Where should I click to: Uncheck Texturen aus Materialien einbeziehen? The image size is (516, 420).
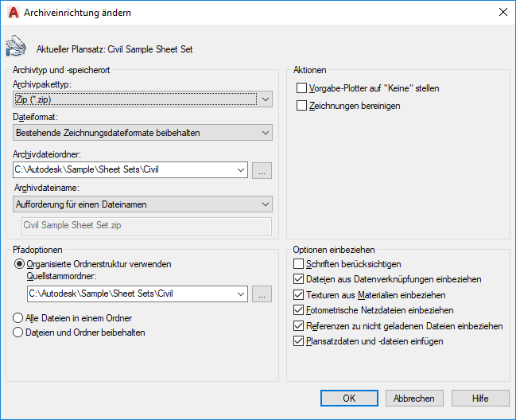pyautogui.click(x=299, y=295)
